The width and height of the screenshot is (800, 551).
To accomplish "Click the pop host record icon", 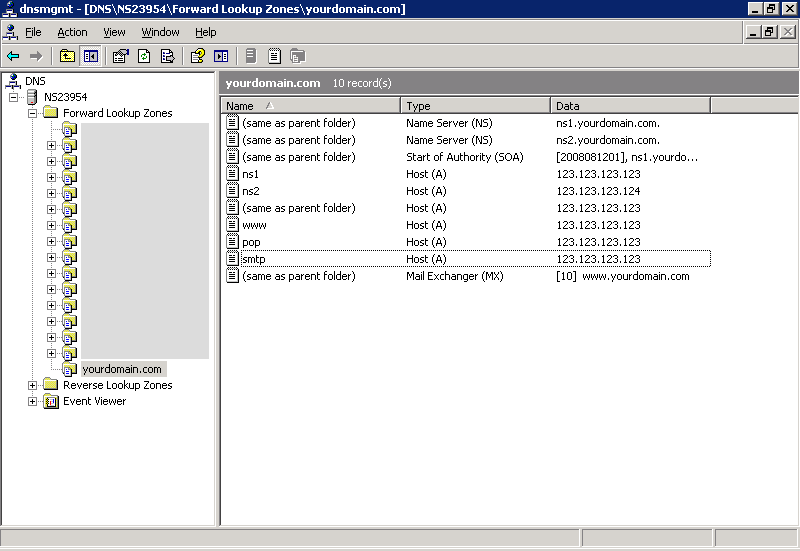I will click(x=232, y=241).
